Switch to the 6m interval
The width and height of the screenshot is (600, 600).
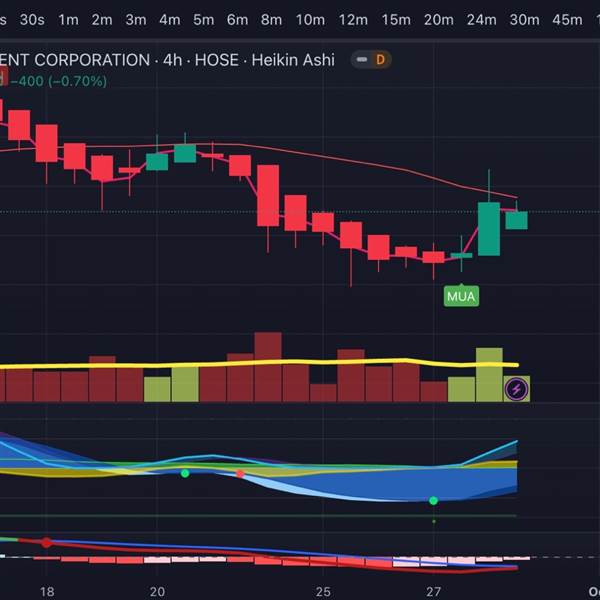point(237,20)
